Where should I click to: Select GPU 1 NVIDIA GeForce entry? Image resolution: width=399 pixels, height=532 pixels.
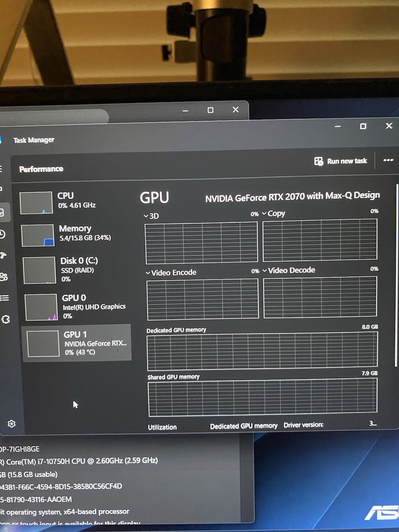coord(77,343)
